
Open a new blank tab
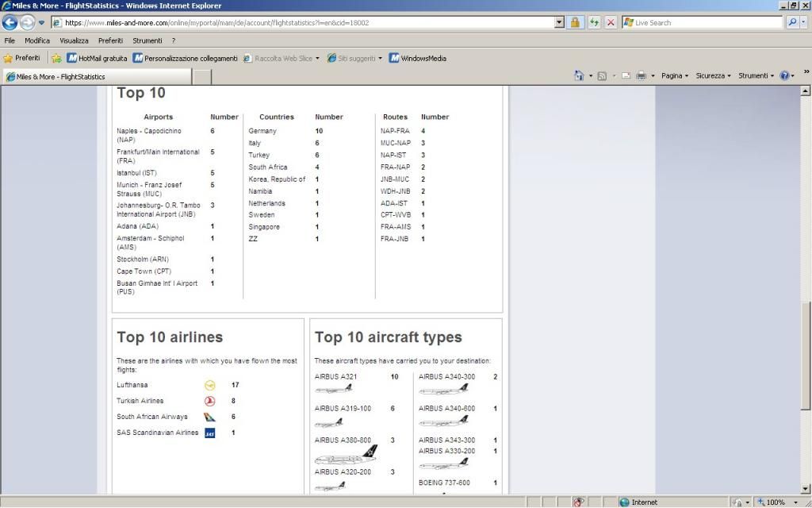tap(202, 77)
